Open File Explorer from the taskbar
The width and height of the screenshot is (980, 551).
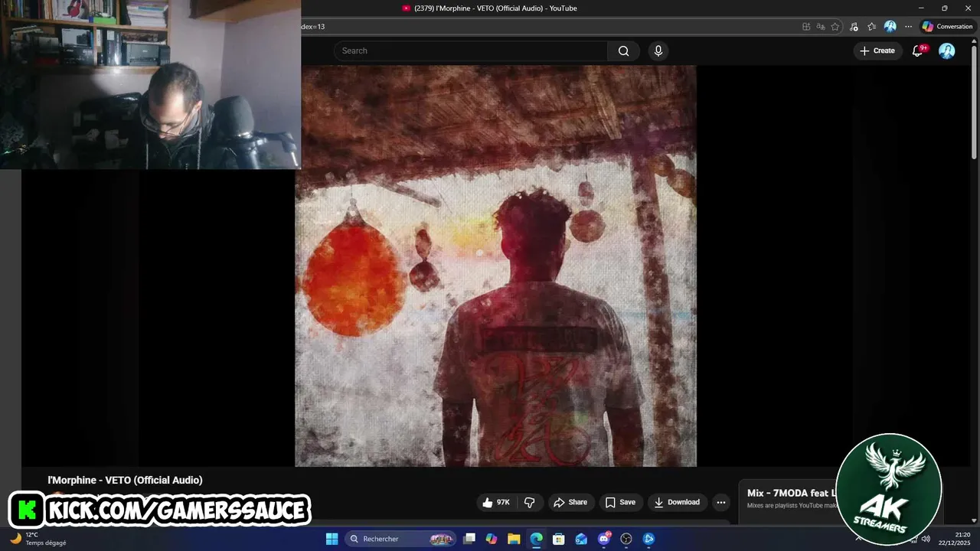point(514,539)
